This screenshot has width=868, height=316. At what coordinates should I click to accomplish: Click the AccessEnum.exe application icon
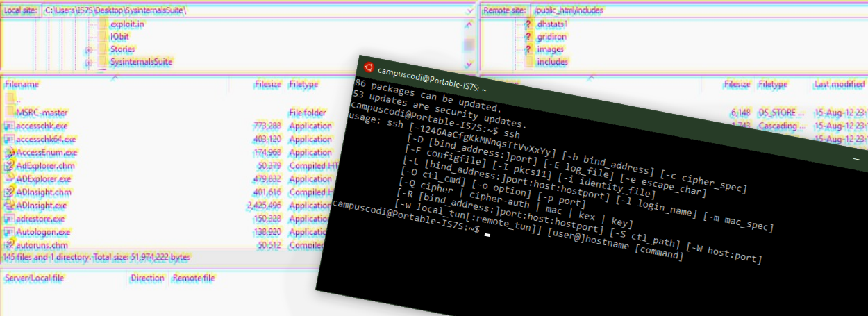pyautogui.click(x=9, y=152)
